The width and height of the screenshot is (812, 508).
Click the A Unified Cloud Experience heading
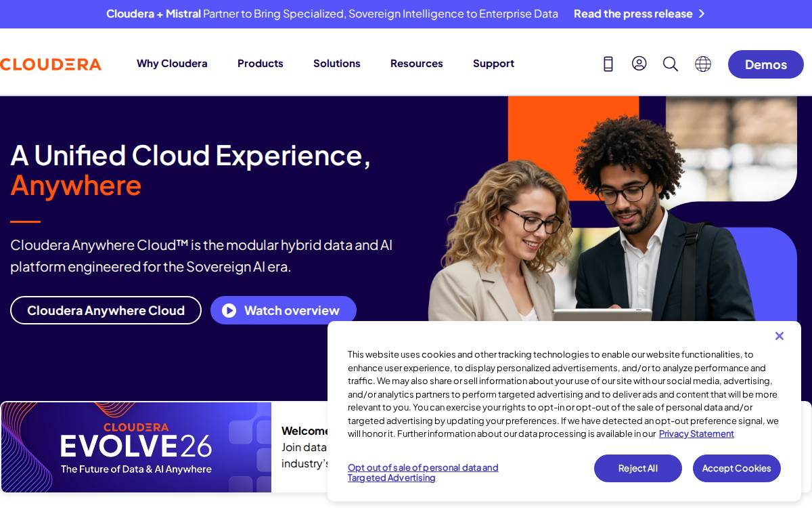click(x=190, y=170)
